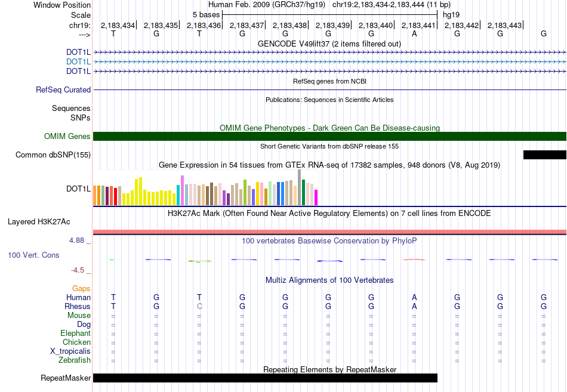Click the yellow-green PhyloP conservation mark
567x392 pixels.
pyautogui.click(x=199, y=261)
